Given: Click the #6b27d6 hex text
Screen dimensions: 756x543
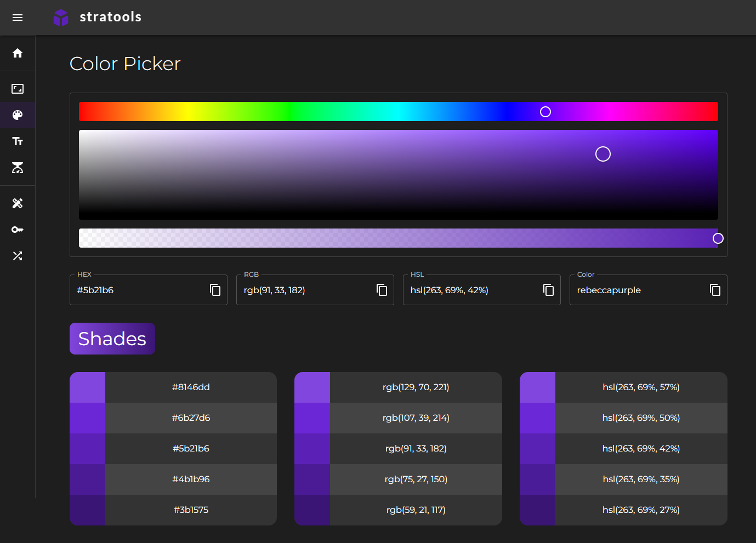Looking at the screenshot, I should pyautogui.click(x=191, y=418).
